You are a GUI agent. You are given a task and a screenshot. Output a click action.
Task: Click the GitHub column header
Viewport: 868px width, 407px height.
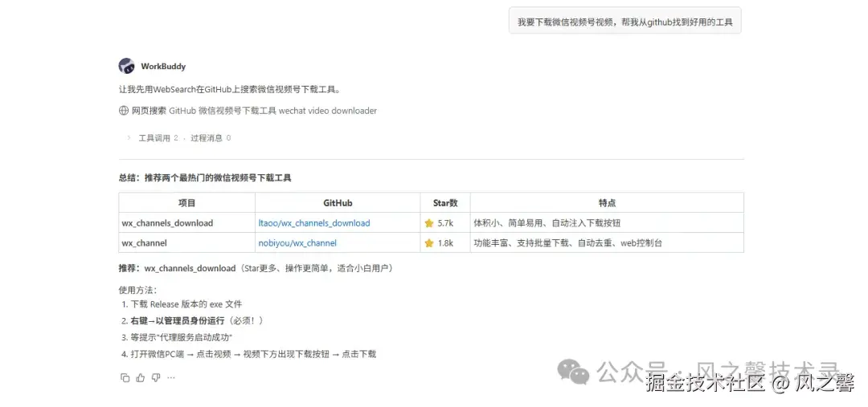point(338,203)
